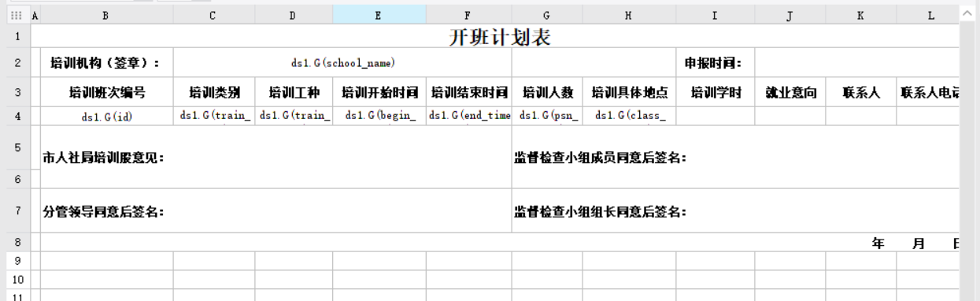Click the 培训机构（签章） label cell

point(107,62)
